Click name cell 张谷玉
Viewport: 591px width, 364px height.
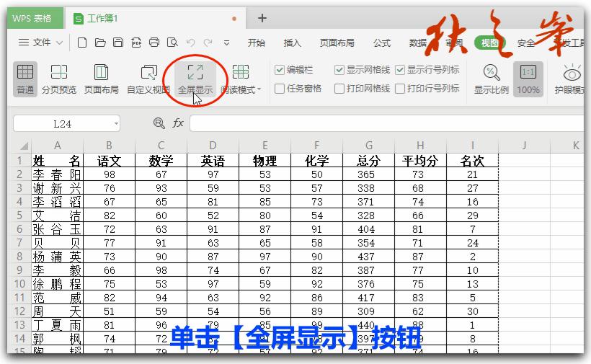tap(57, 228)
